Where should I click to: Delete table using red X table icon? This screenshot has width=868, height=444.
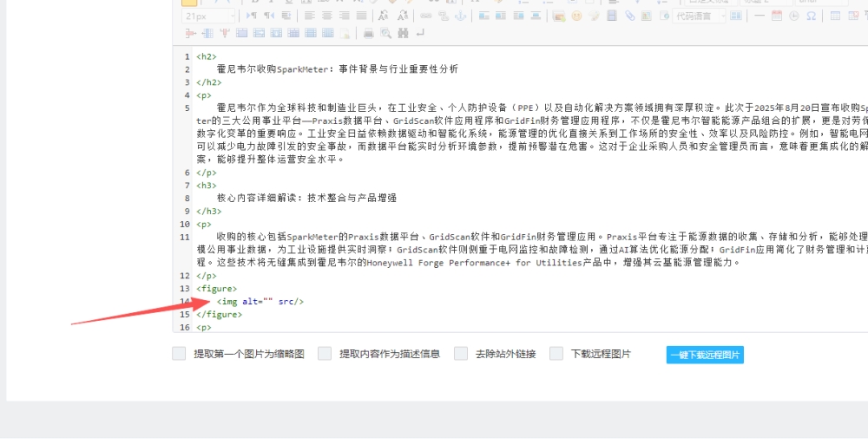pos(853,16)
